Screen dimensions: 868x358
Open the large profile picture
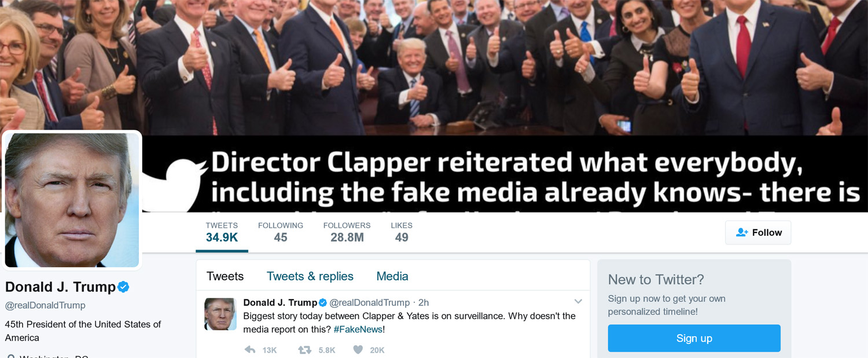click(72, 200)
